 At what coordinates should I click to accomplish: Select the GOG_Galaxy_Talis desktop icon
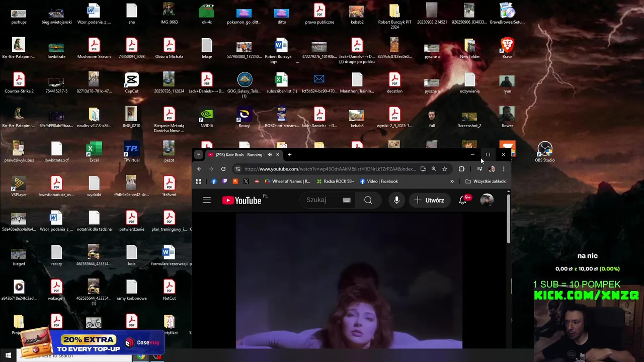coord(244,85)
